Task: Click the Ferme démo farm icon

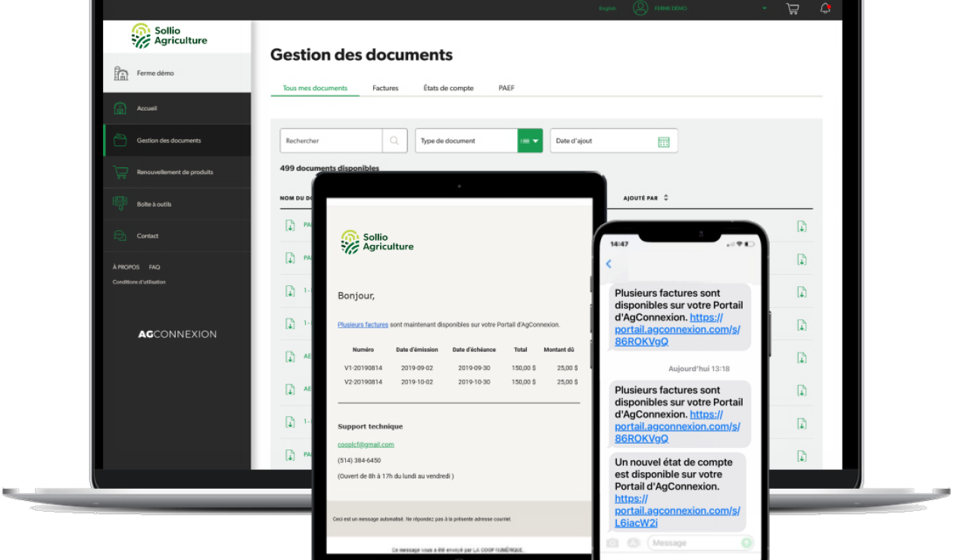Action: point(121,73)
